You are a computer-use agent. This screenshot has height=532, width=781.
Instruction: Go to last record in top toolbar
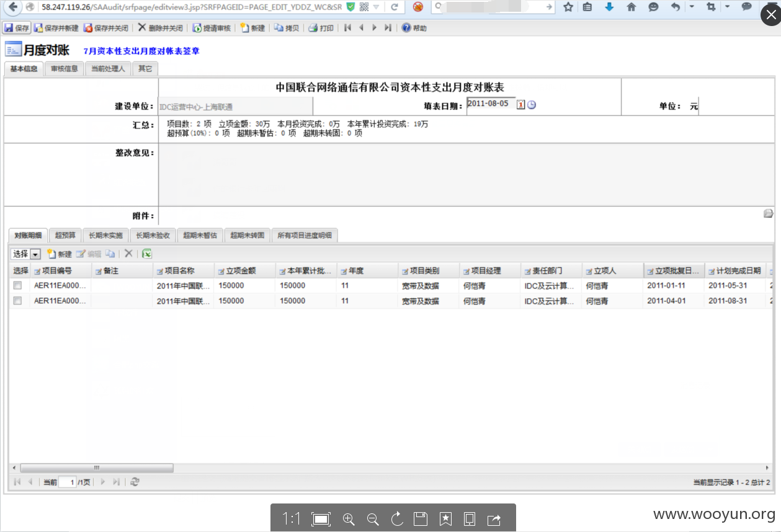pos(388,28)
